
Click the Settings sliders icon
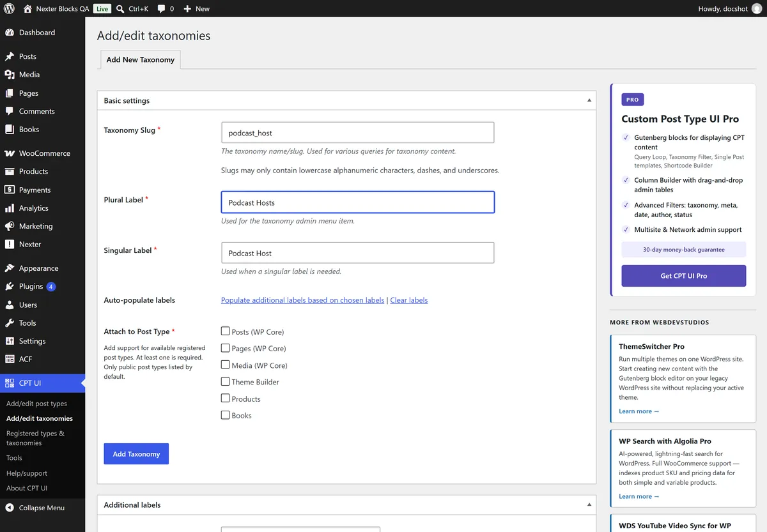pos(10,341)
